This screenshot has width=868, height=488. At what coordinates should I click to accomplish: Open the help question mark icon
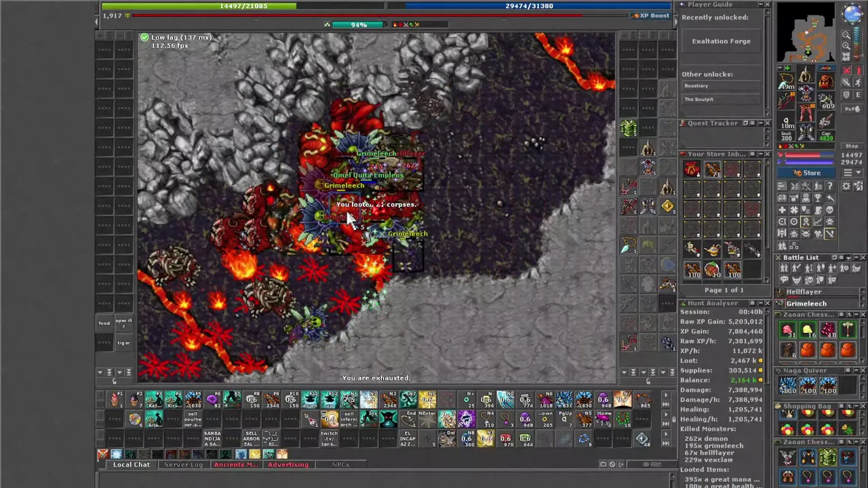coord(830,186)
